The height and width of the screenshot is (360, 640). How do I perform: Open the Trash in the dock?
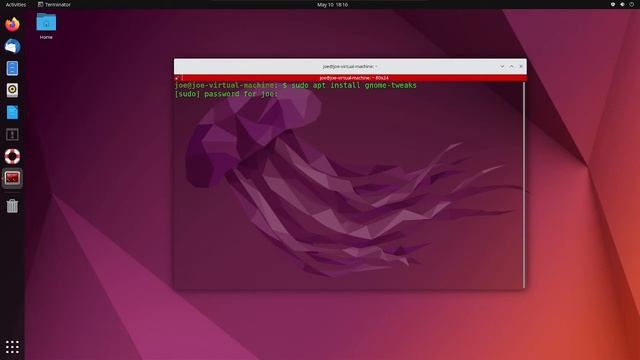coord(12,206)
